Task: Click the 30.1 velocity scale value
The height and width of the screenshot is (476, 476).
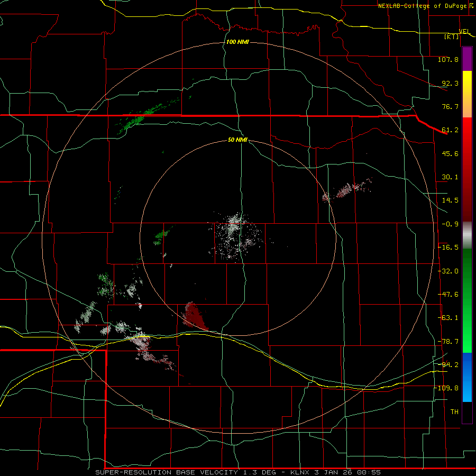Action: click(x=450, y=177)
